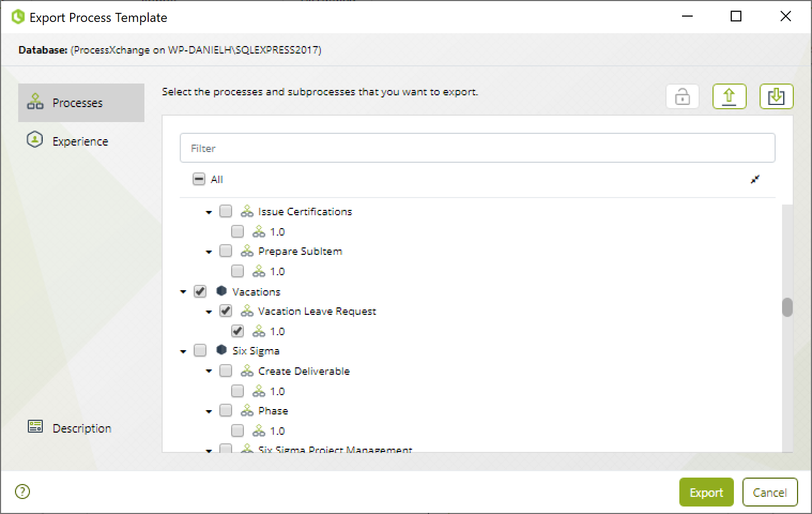Click version icon under Create Deliverable
The image size is (812, 514).
tap(258, 391)
